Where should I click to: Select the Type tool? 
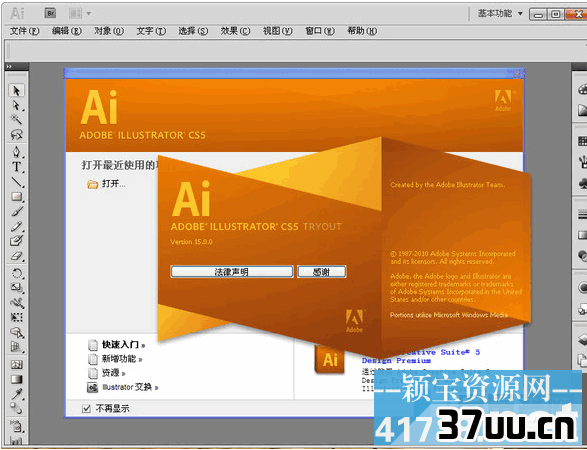[16, 167]
